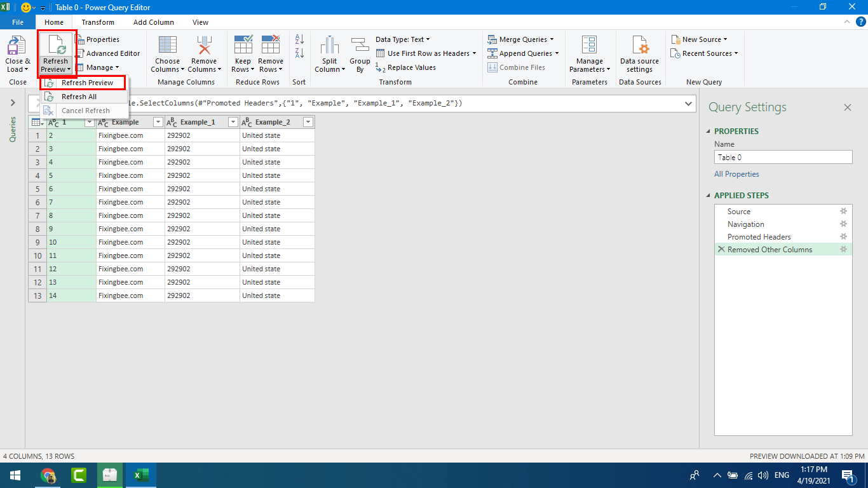This screenshot has width=868, height=488.
Task: Open the Example_2 column filter dropdown
Action: 308,122
